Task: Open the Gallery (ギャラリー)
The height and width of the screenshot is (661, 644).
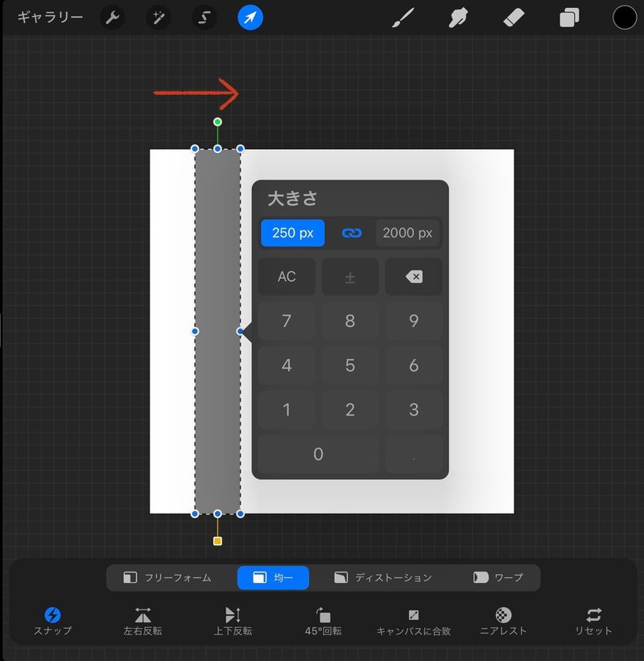Action: pyautogui.click(x=50, y=17)
